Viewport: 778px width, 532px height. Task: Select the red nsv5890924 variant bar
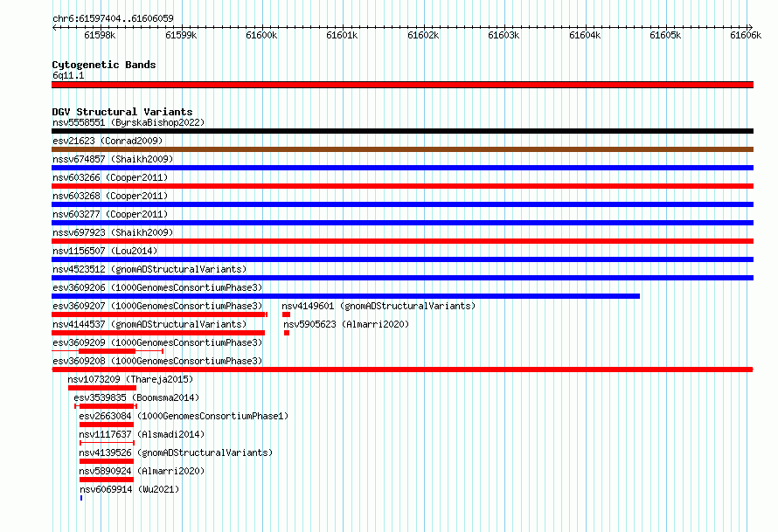(x=107, y=480)
